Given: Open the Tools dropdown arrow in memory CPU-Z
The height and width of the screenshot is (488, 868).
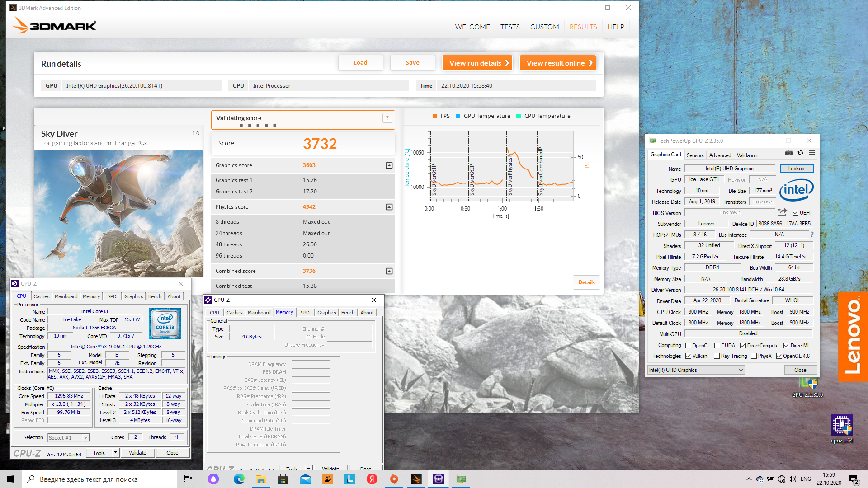Looking at the screenshot, I should (308, 469).
